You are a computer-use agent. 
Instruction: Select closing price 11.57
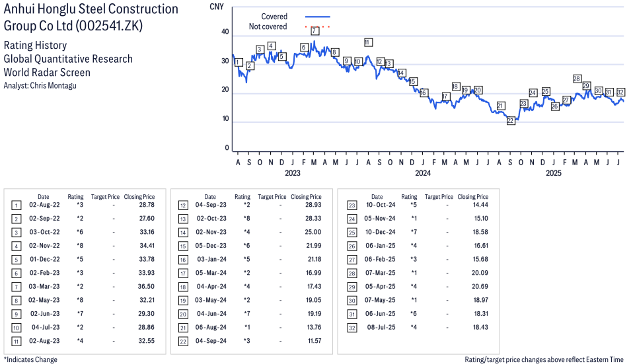click(x=315, y=341)
